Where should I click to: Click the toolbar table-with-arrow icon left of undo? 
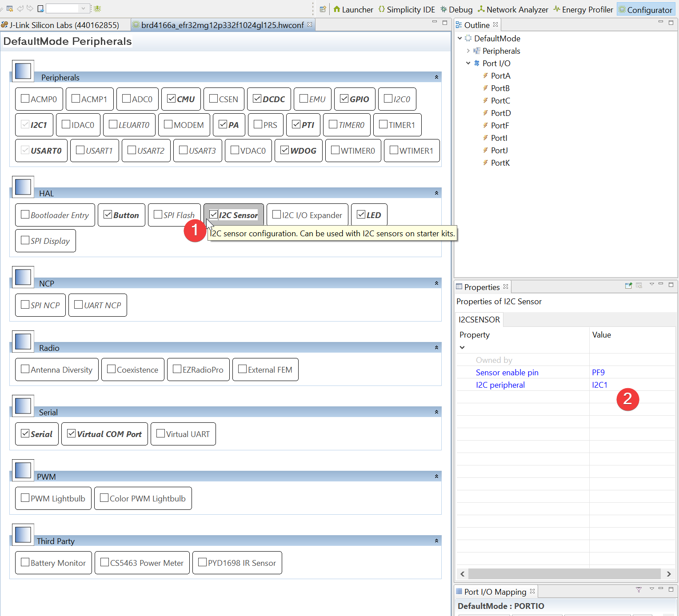[x=10, y=8]
